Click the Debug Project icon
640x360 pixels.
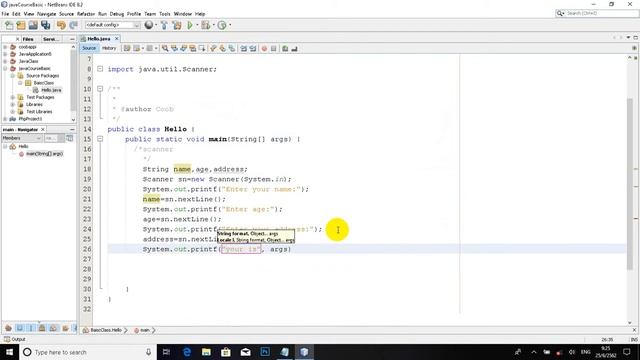(206, 25)
